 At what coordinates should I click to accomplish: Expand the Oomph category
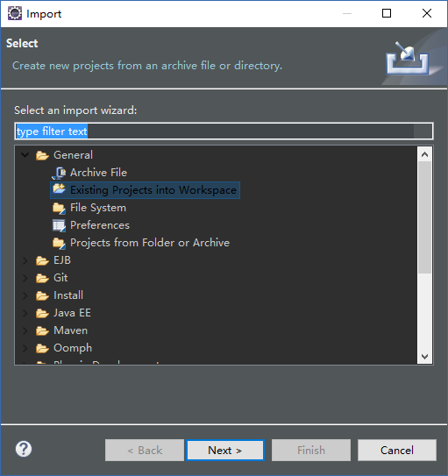(x=25, y=348)
